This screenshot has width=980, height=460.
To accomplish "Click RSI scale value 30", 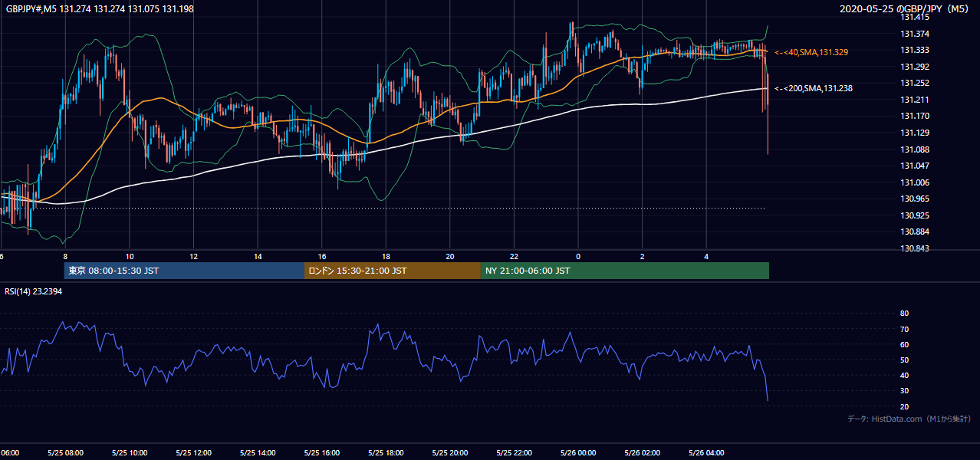I will coord(904,390).
